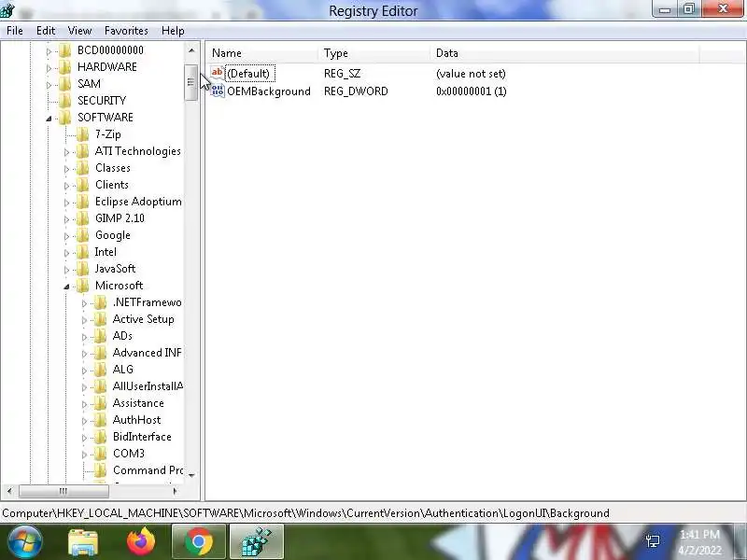Click the Intel folder icon

click(82, 252)
